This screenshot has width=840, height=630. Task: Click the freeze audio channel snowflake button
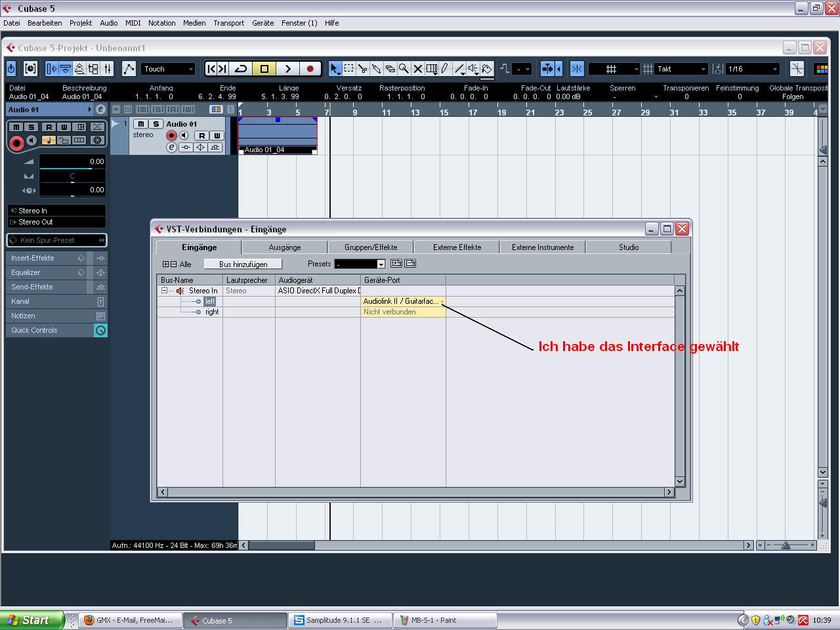[97, 140]
